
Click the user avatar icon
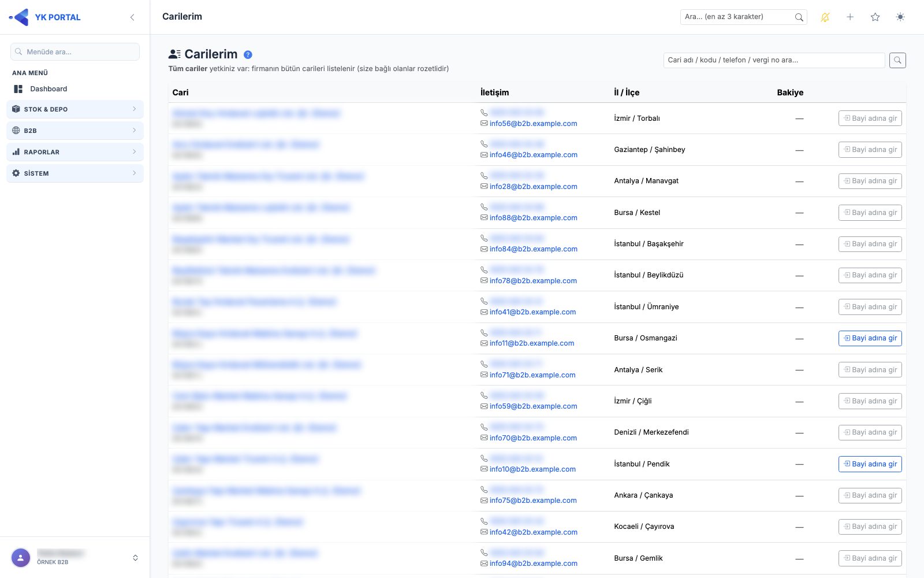coord(21,558)
